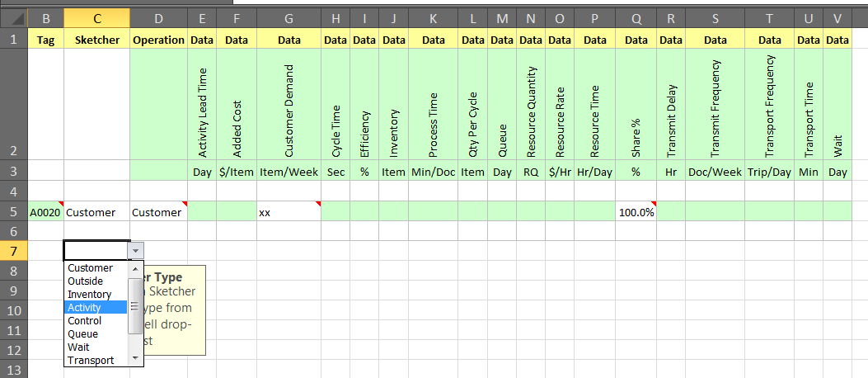Click the Process Time label cell

point(434,104)
